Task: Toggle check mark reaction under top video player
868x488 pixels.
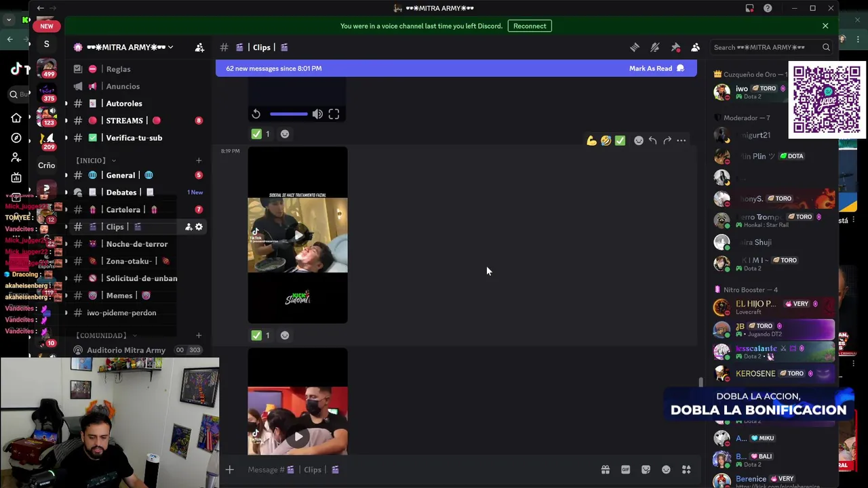Action: click(262, 134)
